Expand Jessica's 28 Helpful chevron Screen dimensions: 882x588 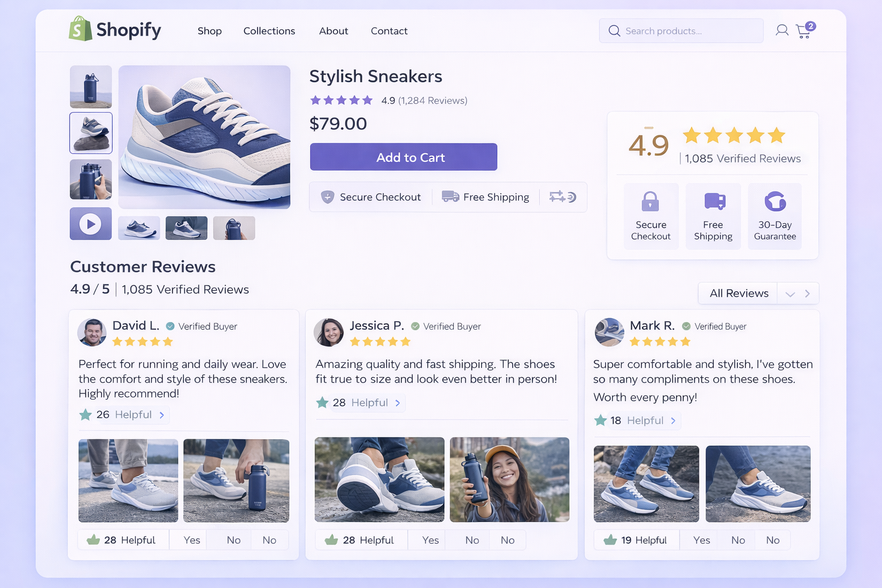pos(398,403)
